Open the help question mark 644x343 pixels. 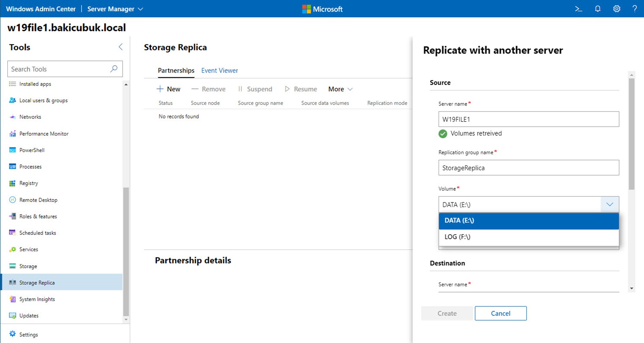(x=635, y=9)
